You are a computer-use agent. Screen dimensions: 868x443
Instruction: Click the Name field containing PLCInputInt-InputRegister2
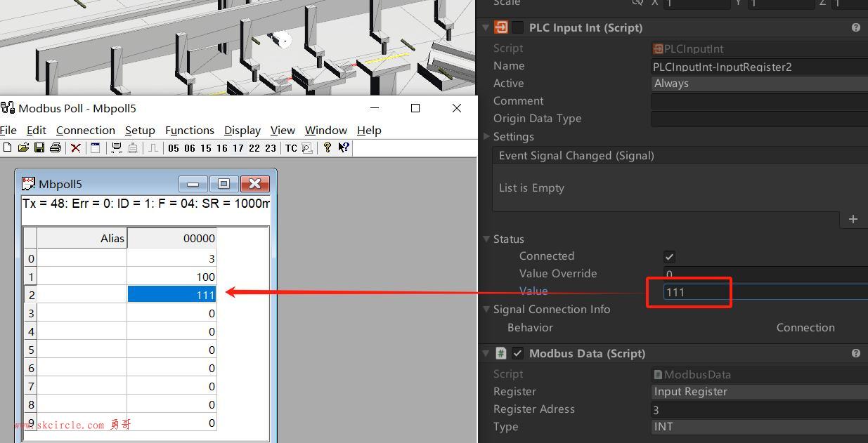(x=760, y=67)
